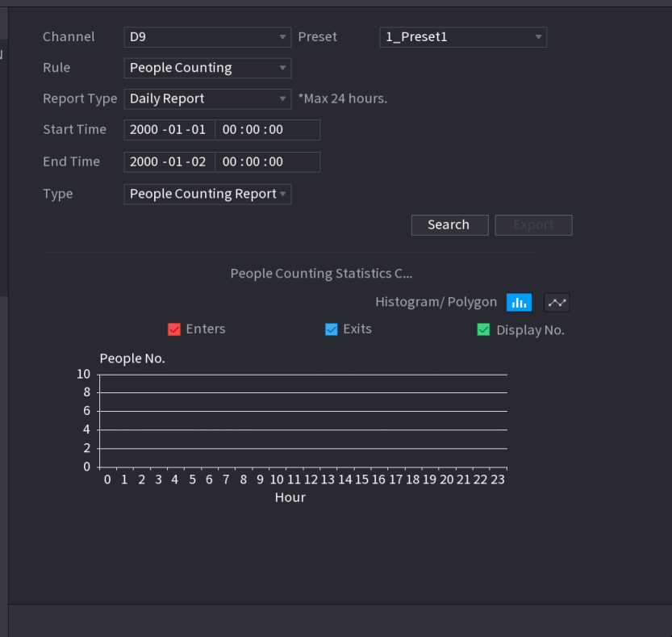The height and width of the screenshot is (637, 672).
Task: Switch chart to polygon line view
Action: 557,303
